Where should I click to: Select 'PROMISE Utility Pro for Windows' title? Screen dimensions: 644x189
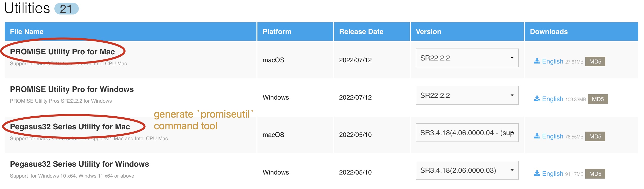point(72,89)
